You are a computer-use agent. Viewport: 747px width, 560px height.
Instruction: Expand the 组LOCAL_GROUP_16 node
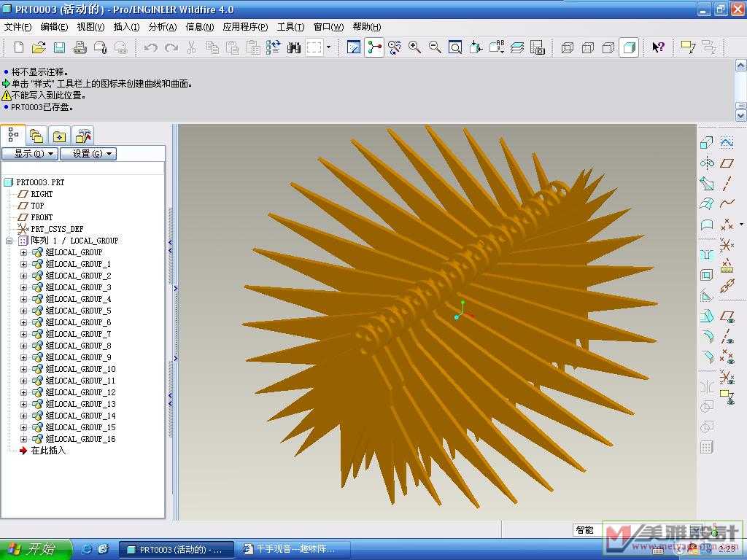point(23,439)
